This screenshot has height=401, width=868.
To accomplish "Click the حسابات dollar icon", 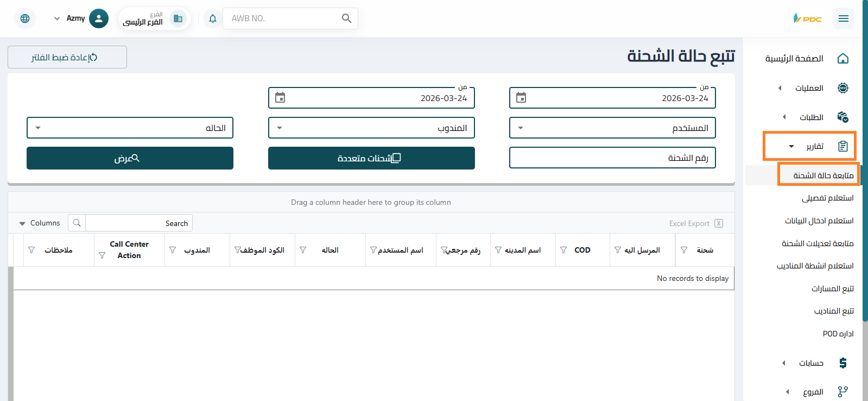I will 843,363.
